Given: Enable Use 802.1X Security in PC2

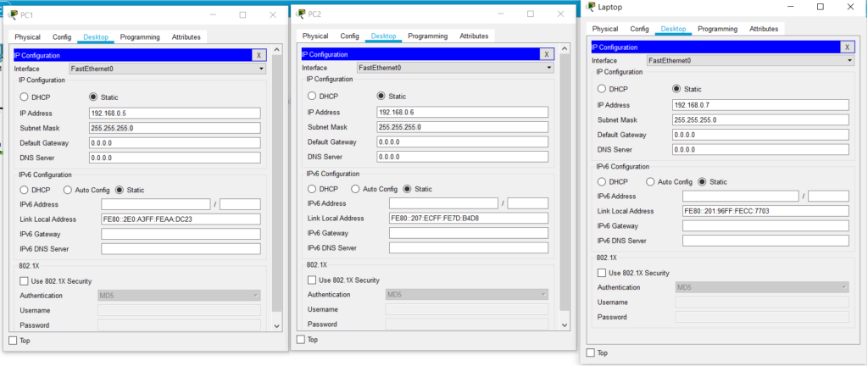Looking at the screenshot, I should (312, 280).
